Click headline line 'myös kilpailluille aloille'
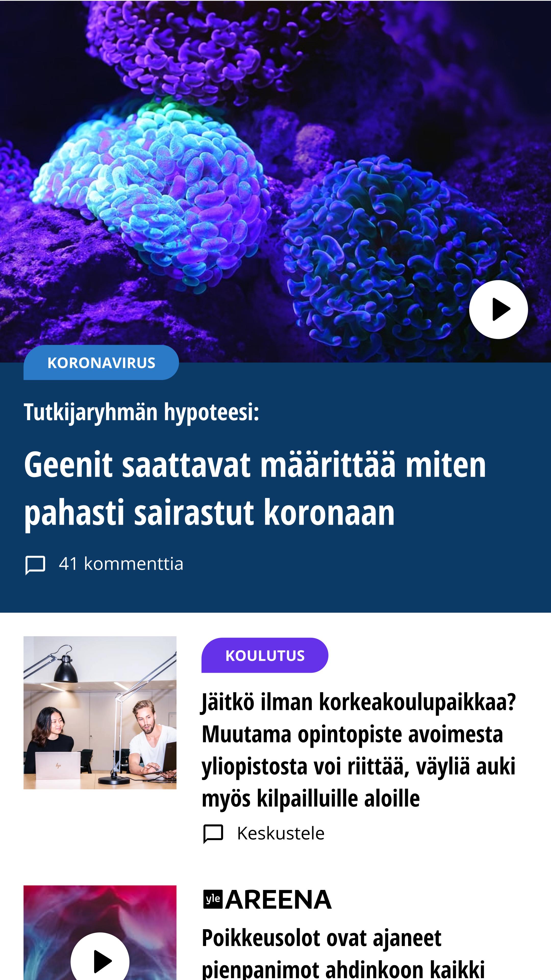The image size is (551, 980). tap(311, 798)
